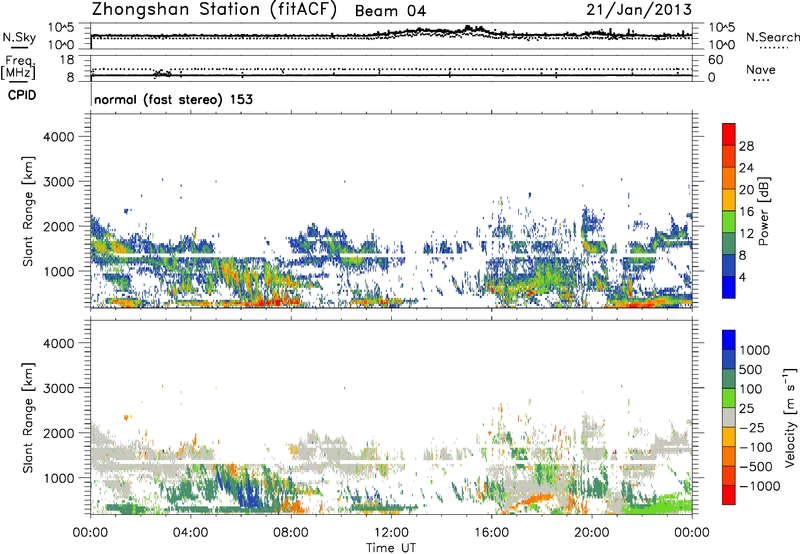Click the Time UT axis title
The image size is (800, 554).
(x=391, y=548)
